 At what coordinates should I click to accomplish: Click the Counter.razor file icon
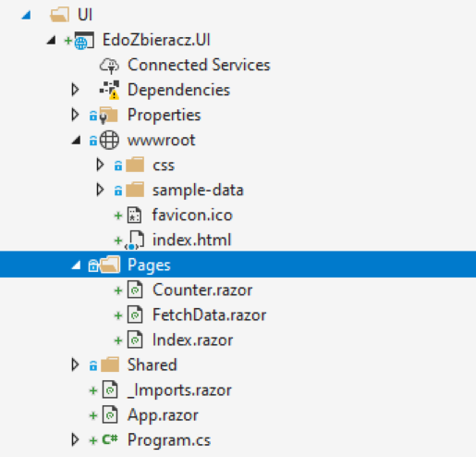click(x=135, y=290)
